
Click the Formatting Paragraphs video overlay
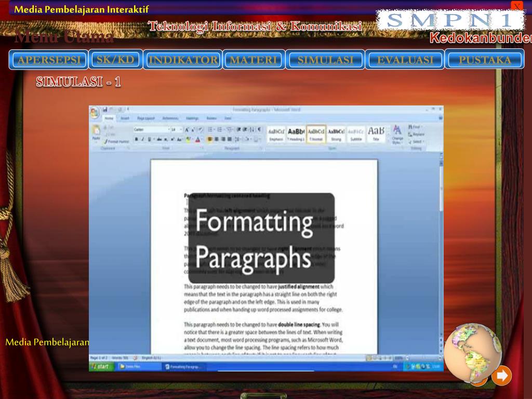(261, 238)
